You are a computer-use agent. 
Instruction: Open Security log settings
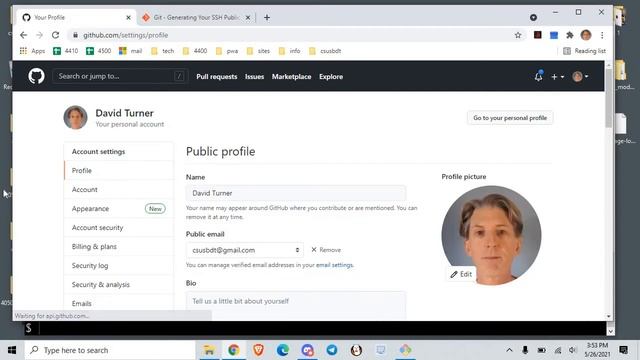coord(119,265)
